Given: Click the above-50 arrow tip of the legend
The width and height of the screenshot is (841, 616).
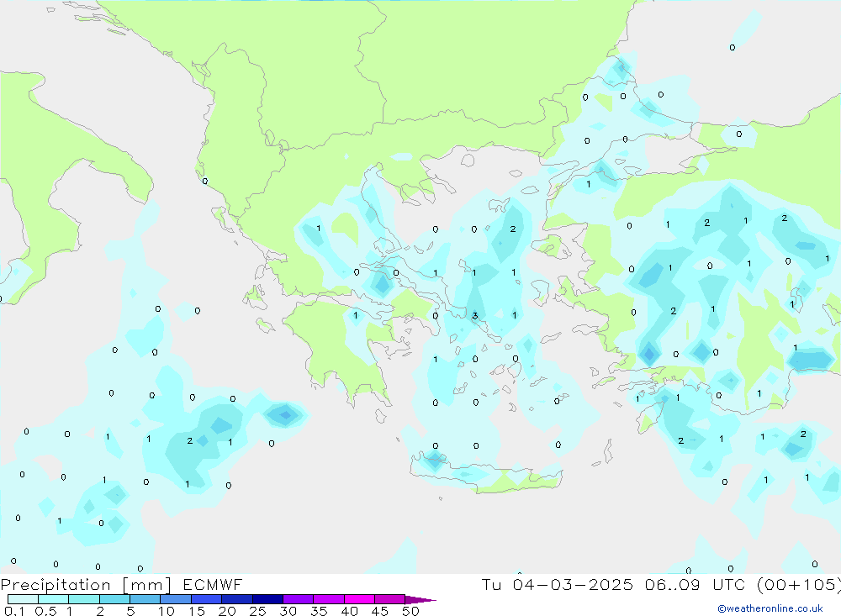Looking at the screenshot, I should (x=420, y=600).
